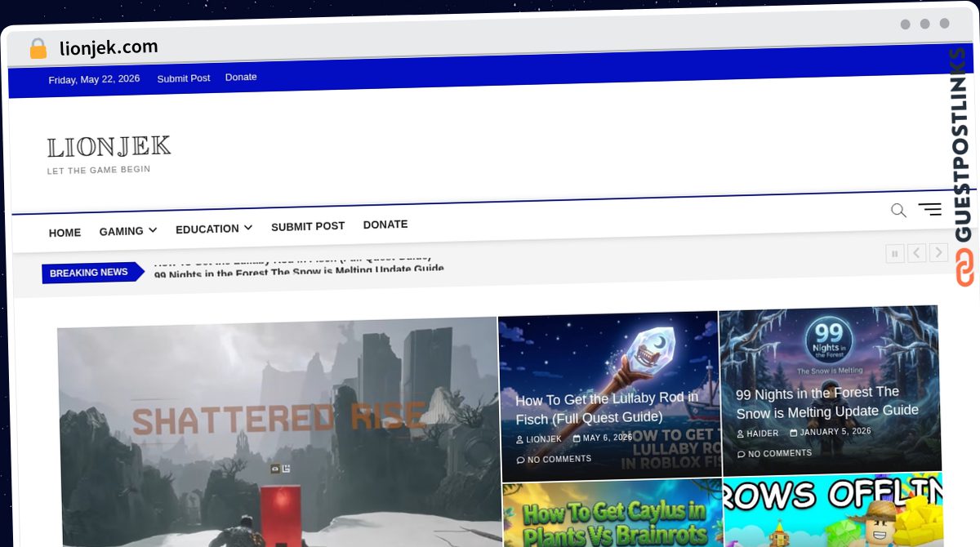This screenshot has height=547, width=980.
Task: Show next breaking news item
Action: click(939, 252)
